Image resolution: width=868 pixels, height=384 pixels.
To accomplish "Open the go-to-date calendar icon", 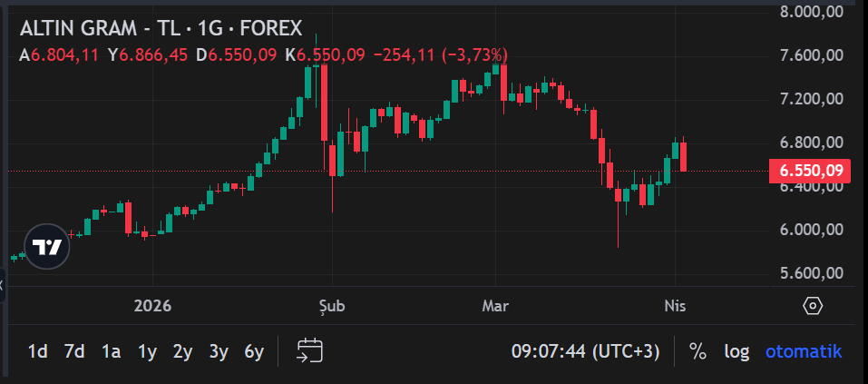I will [x=310, y=351].
